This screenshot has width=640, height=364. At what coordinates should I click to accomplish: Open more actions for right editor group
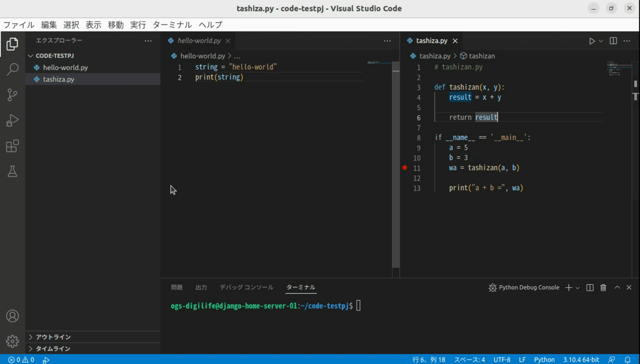tap(627, 41)
